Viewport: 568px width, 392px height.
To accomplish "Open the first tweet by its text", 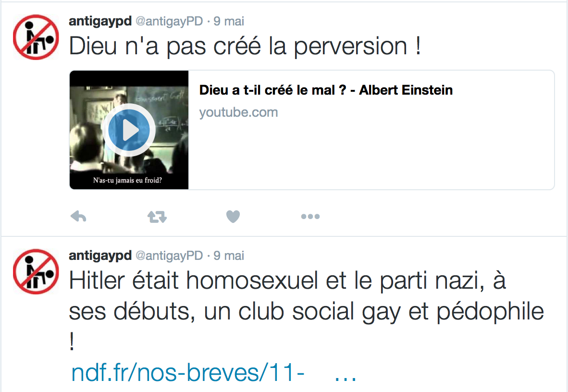I will coord(245,46).
